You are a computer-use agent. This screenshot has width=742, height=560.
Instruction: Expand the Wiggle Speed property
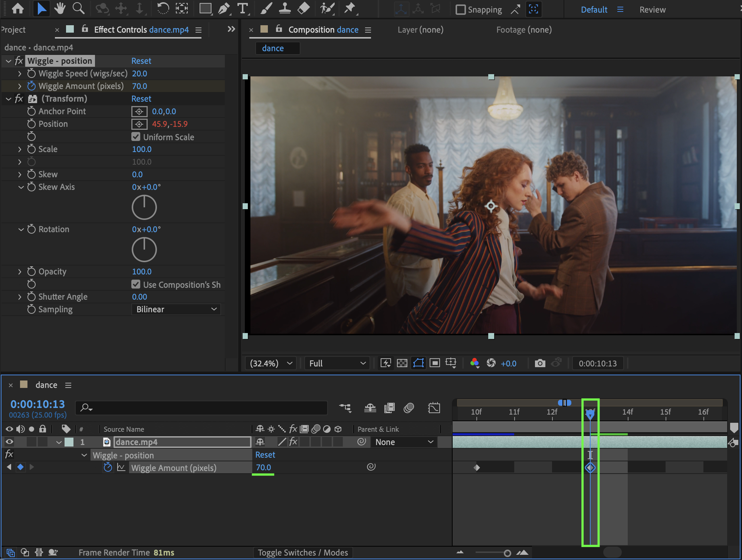tap(20, 74)
